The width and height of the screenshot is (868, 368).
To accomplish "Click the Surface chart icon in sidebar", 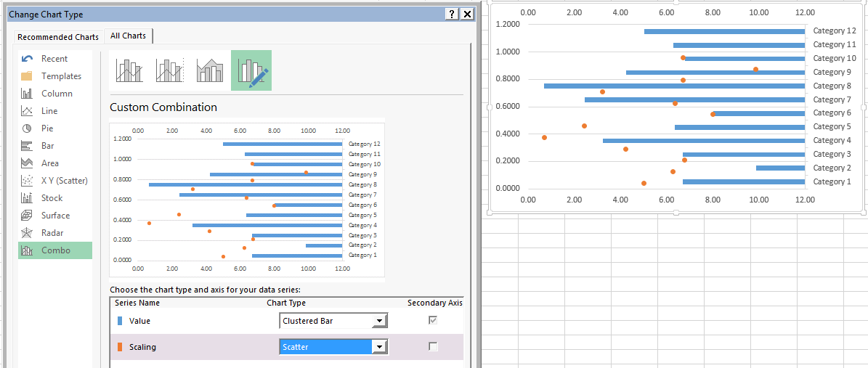I will pyautogui.click(x=27, y=216).
